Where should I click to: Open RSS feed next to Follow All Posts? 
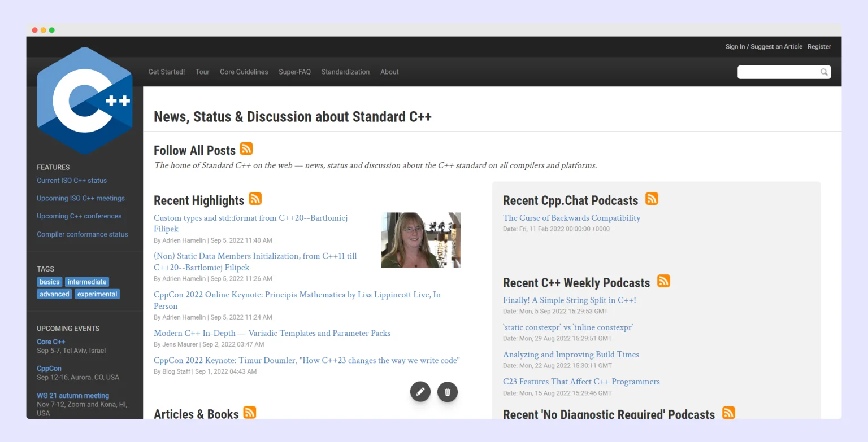click(246, 148)
